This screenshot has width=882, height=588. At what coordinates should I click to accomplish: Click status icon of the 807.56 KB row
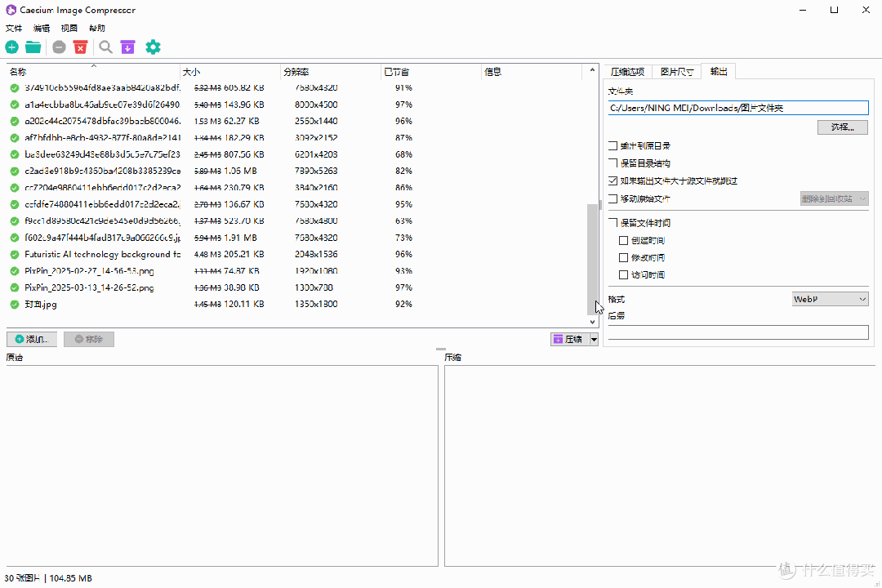point(15,154)
